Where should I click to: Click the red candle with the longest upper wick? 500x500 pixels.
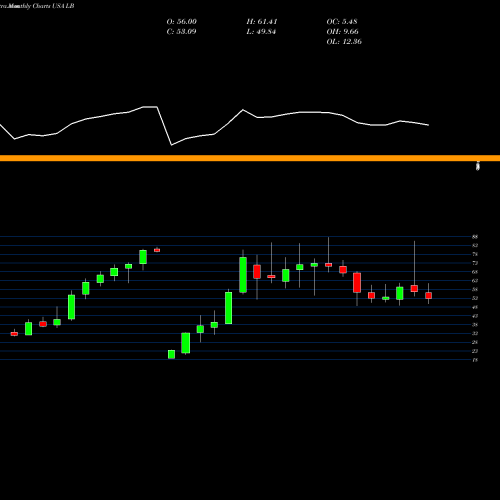(x=414, y=288)
